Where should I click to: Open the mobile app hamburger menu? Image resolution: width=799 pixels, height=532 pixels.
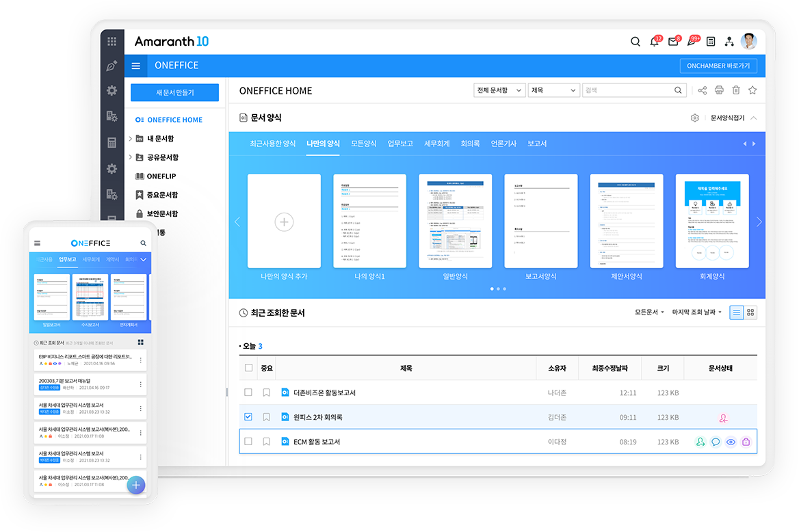pos(37,243)
